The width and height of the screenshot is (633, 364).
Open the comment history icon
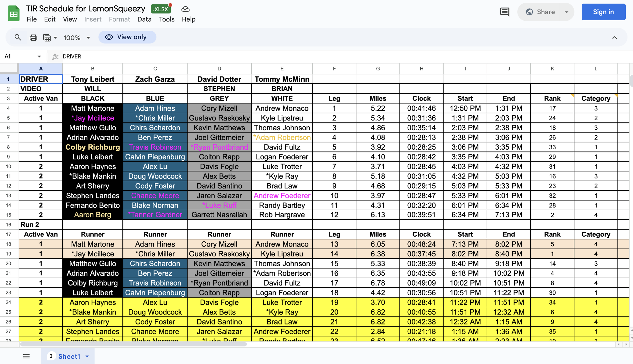[x=504, y=12]
